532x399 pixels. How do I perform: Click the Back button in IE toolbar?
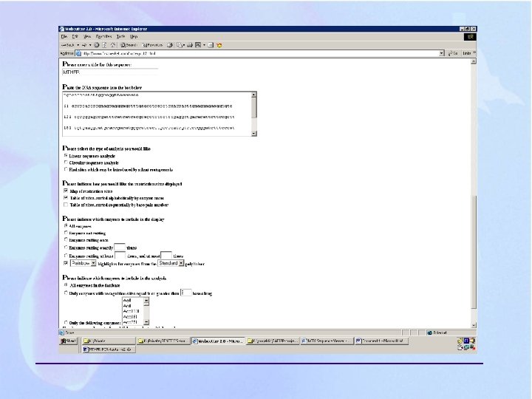click(68, 45)
